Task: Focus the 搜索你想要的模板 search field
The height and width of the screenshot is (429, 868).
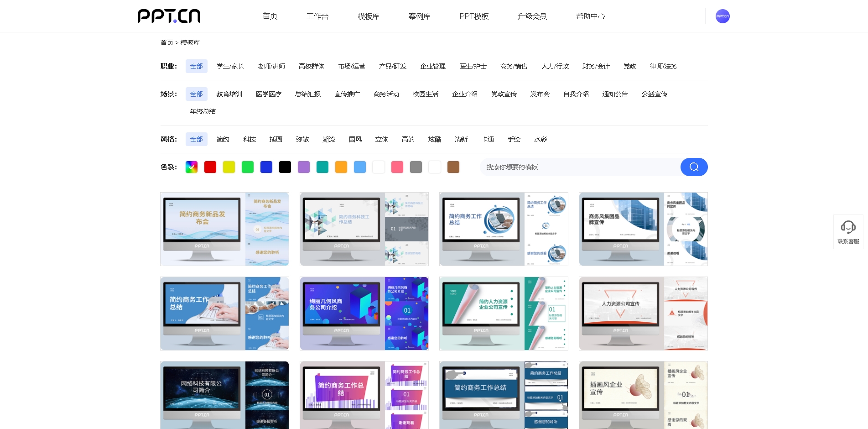Action: click(x=579, y=167)
